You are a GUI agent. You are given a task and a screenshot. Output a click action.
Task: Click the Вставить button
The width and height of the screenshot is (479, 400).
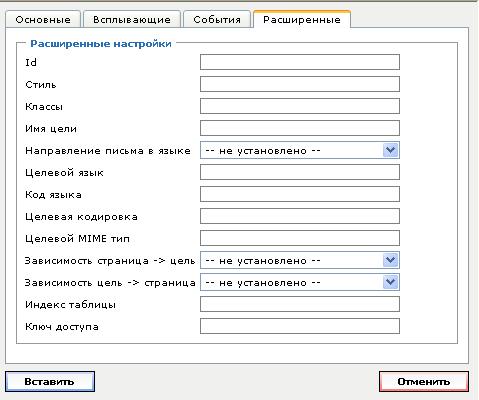tap(50, 381)
